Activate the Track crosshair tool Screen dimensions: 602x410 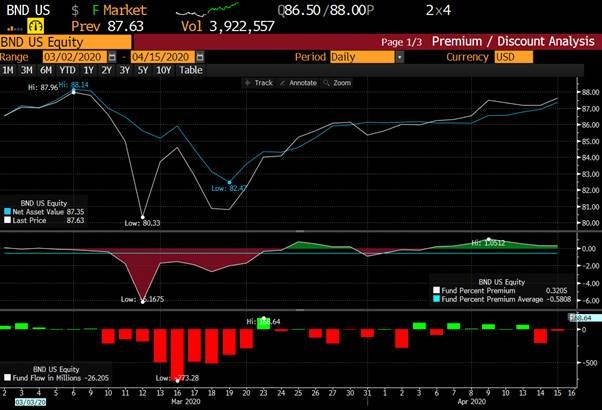click(259, 83)
